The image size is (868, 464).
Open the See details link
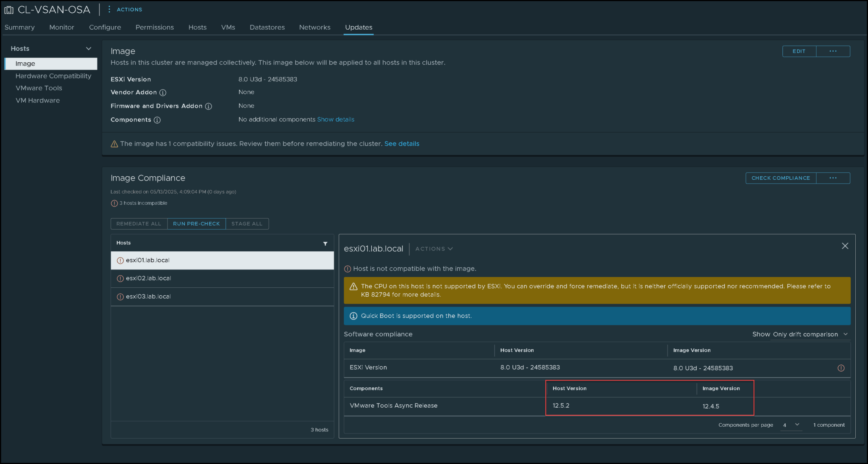pos(401,144)
